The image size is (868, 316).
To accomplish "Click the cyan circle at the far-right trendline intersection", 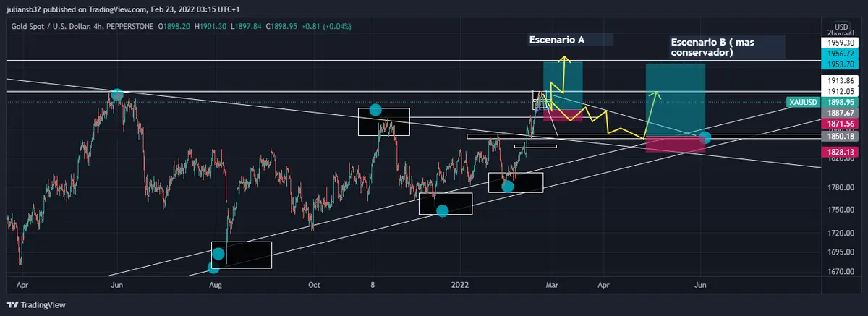I will tap(705, 137).
